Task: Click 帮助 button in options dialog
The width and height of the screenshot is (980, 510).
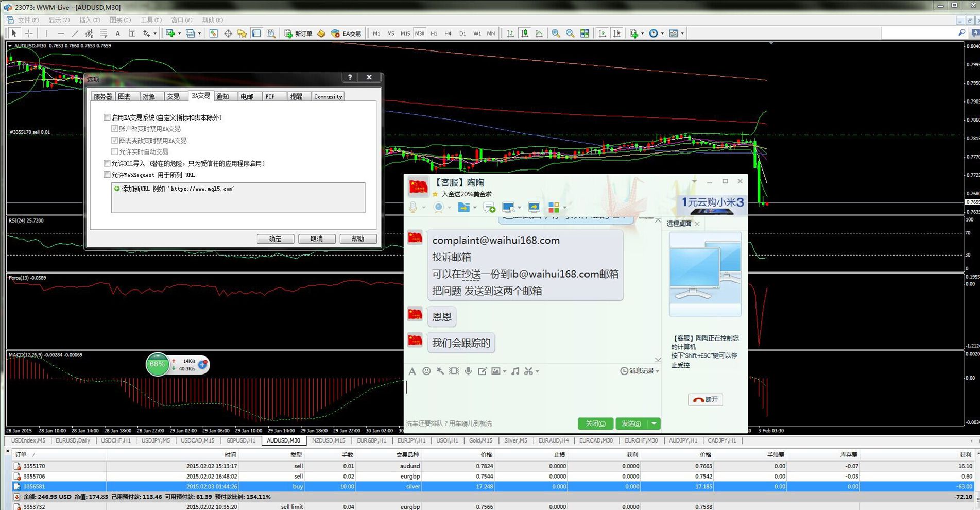Action: pyautogui.click(x=358, y=239)
